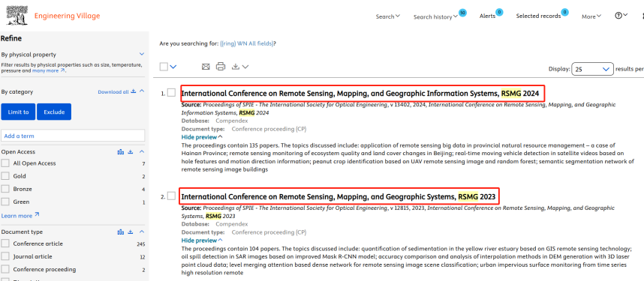644x281 pixels.
Task: Click the download results icon
Action: [236, 67]
